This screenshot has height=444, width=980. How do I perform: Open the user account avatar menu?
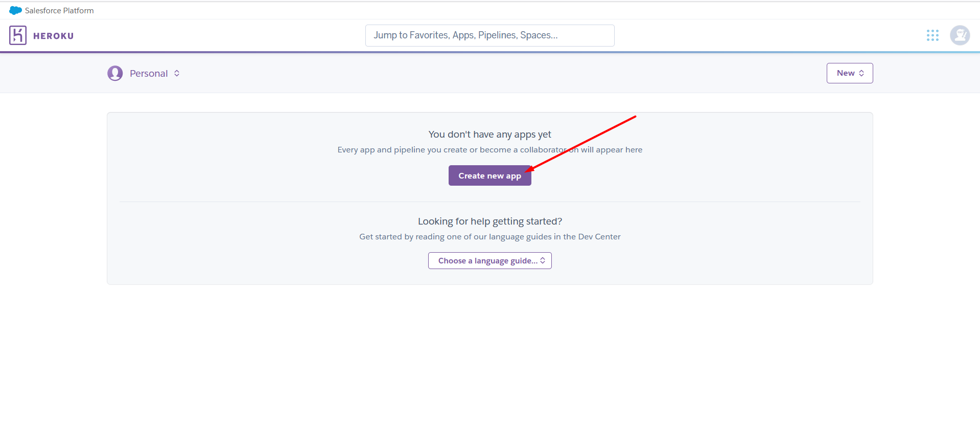(x=960, y=35)
